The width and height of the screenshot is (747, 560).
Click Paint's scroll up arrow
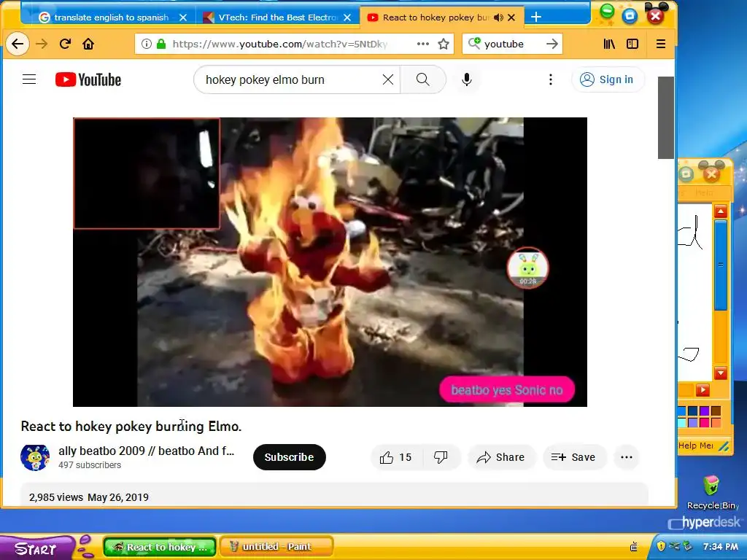pyautogui.click(x=721, y=211)
